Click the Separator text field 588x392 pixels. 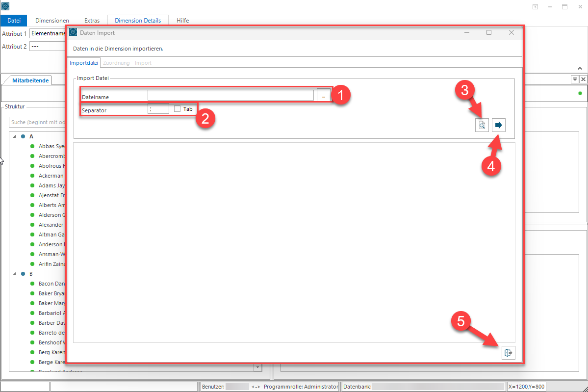158,109
